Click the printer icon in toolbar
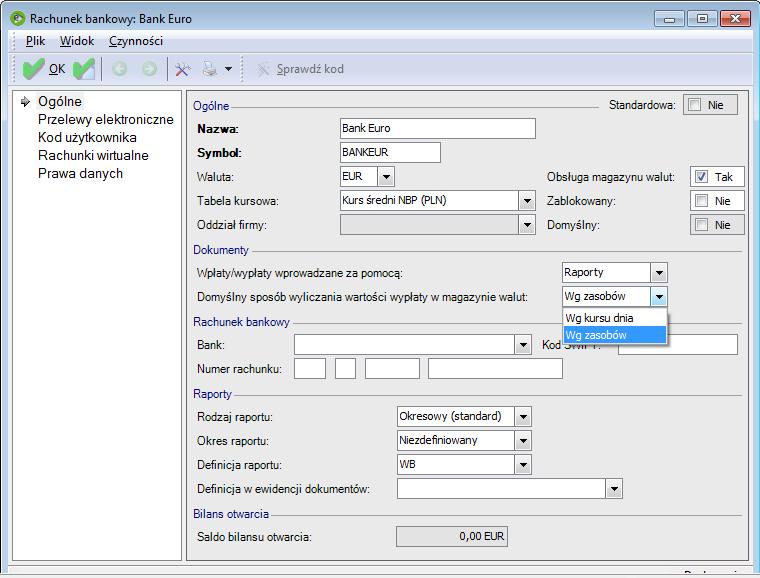This screenshot has height=578, width=760. click(210, 69)
